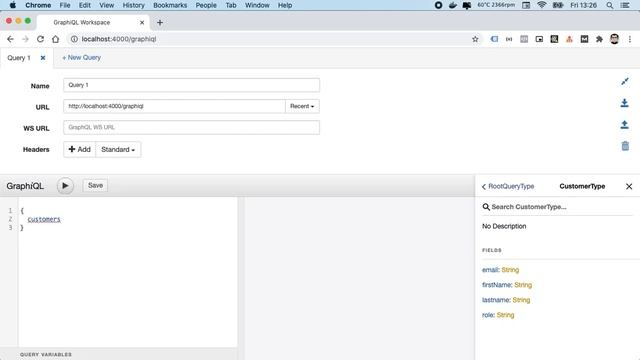The image size is (640, 360).
Task: Open the Help menu
Action: point(285,5)
